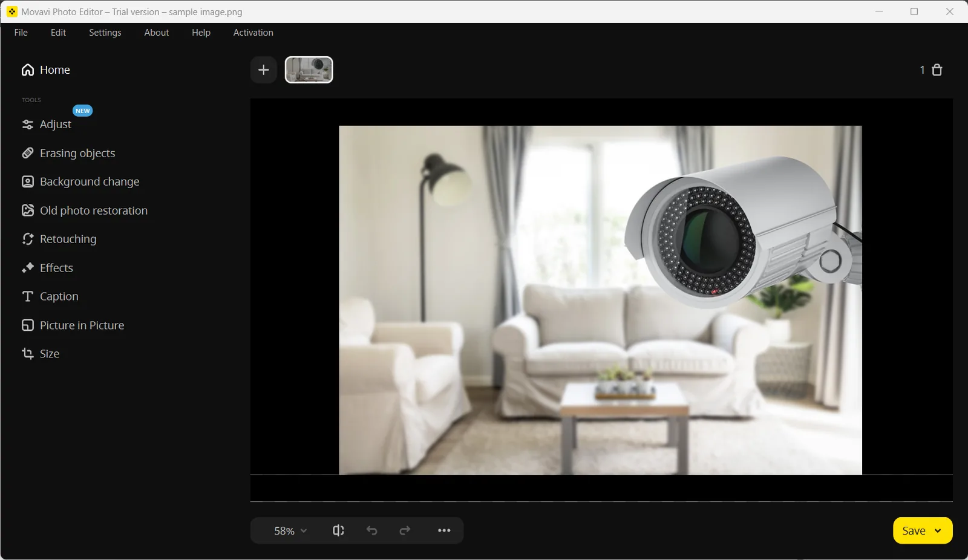
Task: Open the Size tool
Action: [41, 354]
